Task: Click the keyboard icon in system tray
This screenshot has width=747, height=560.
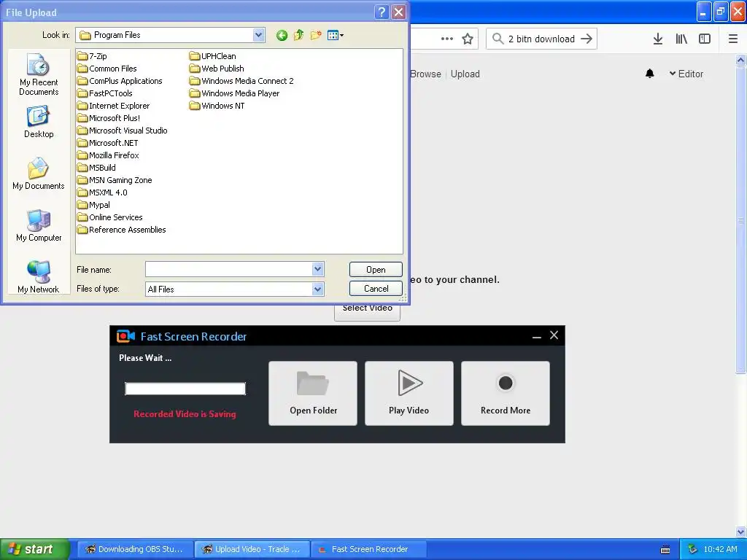Action: (665, 550)
